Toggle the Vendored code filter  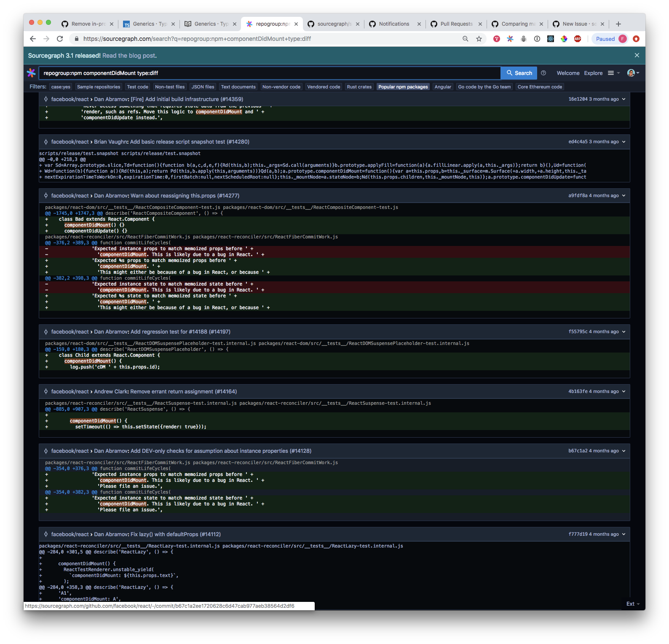[x=324, y=87]
